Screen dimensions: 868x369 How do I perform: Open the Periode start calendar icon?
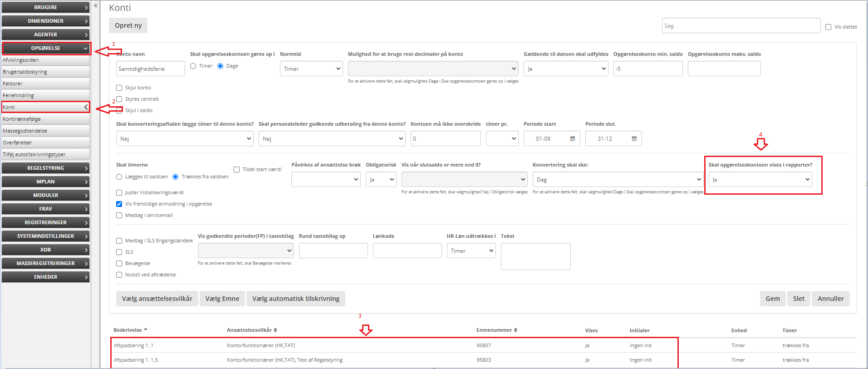click(x=572, y=139)
